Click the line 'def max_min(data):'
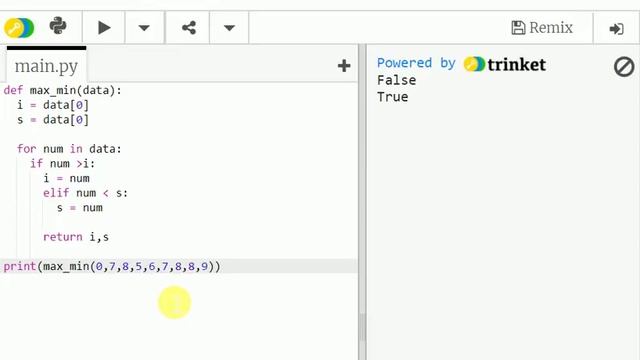640x360 pixels. 62,90
